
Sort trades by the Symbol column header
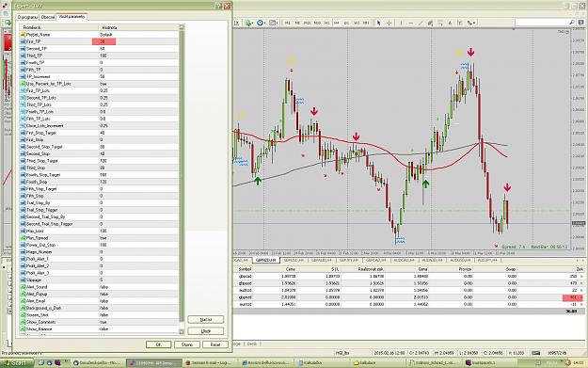(245, 269)
